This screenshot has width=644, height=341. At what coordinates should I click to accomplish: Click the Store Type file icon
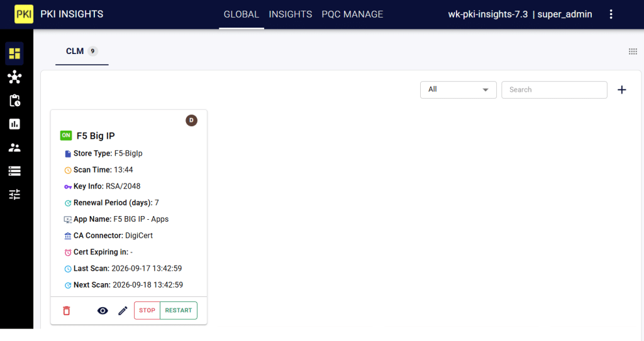(68, 154)
